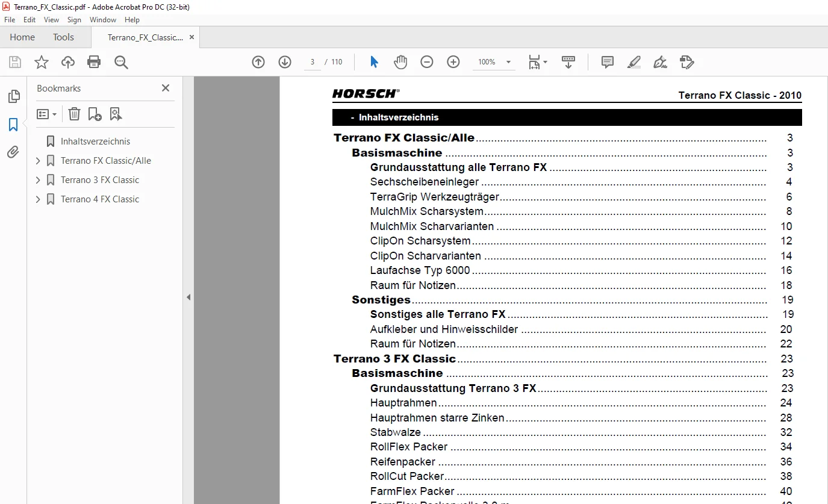Open the Edit menu
828x504 pixels.
pyautogui.click(x=30, y=20)
